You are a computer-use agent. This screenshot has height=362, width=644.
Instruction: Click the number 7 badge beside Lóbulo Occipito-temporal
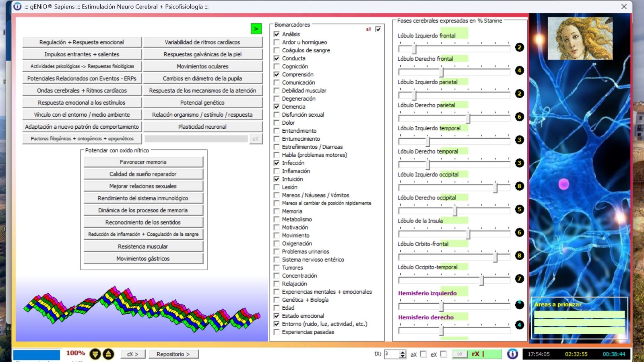(520, 279)
